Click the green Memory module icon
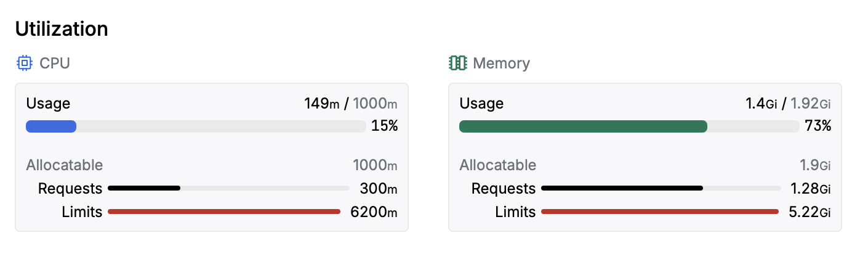This screenshot has width=868, height=259. click(457, 63)
